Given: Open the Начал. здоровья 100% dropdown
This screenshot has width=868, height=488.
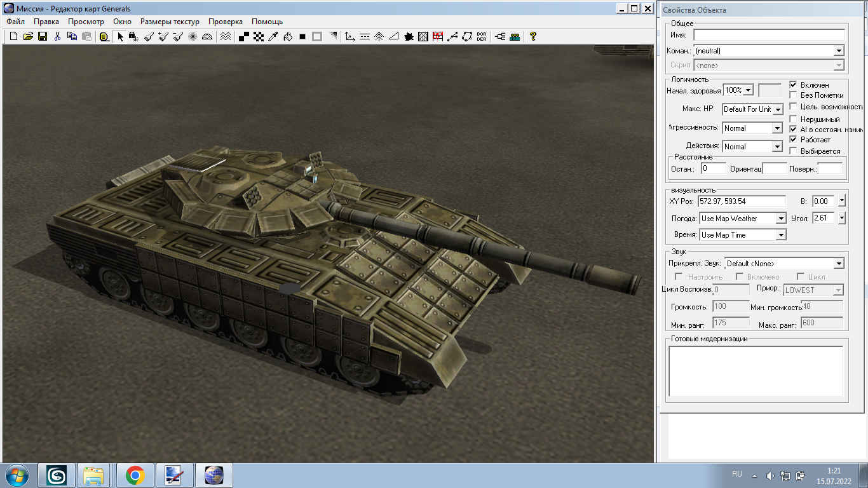Looking at the screenshot, I should tap(749, 90).
